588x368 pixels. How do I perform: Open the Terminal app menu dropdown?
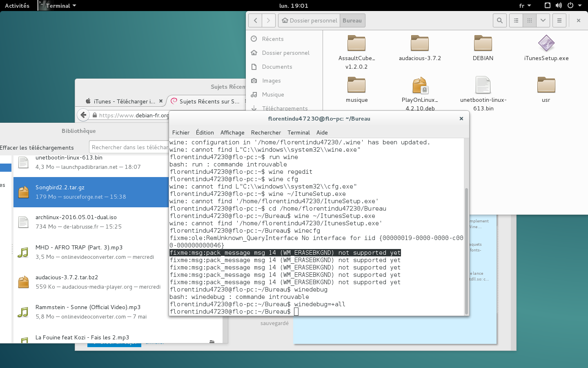(x=60, y=6)
